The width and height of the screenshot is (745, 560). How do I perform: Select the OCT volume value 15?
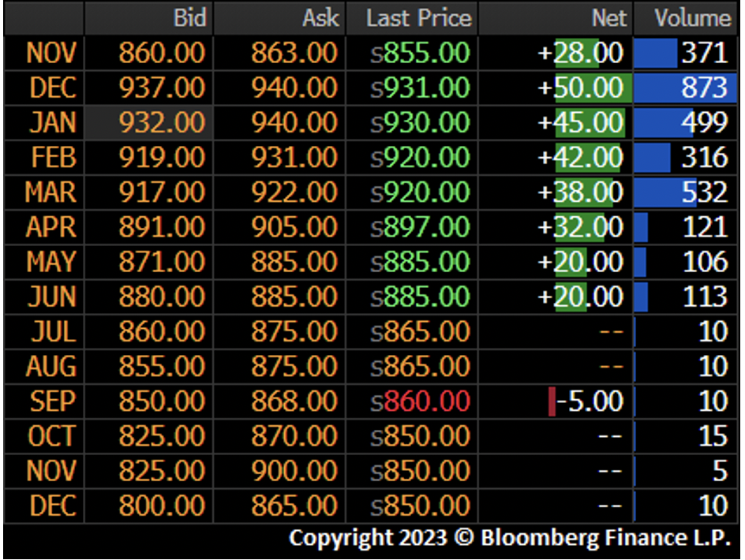click(712, 435)
